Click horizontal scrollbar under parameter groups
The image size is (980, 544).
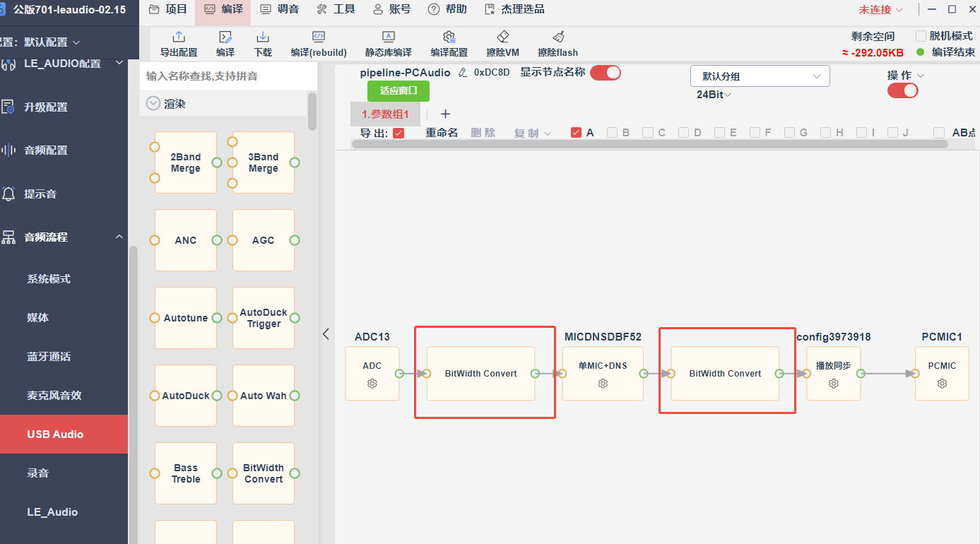(650, 144)
